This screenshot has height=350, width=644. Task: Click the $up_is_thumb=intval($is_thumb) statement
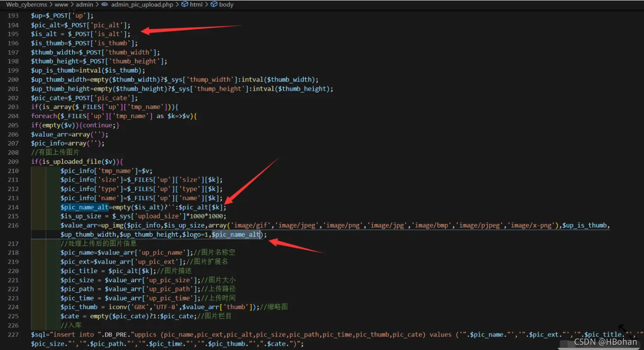(x=88, y=70)
